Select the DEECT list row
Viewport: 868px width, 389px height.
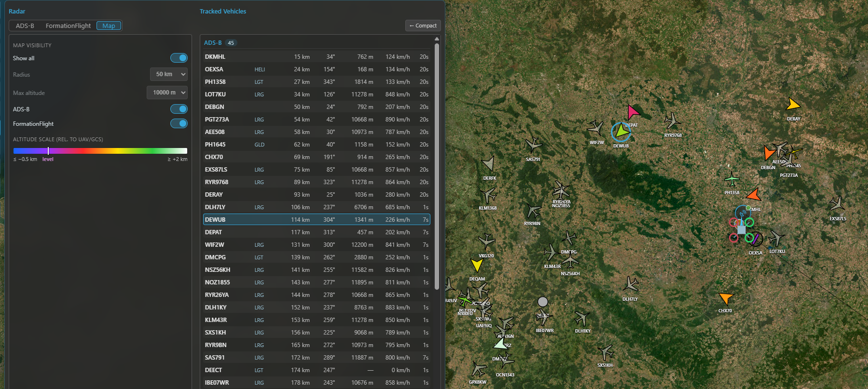point(317,370)
